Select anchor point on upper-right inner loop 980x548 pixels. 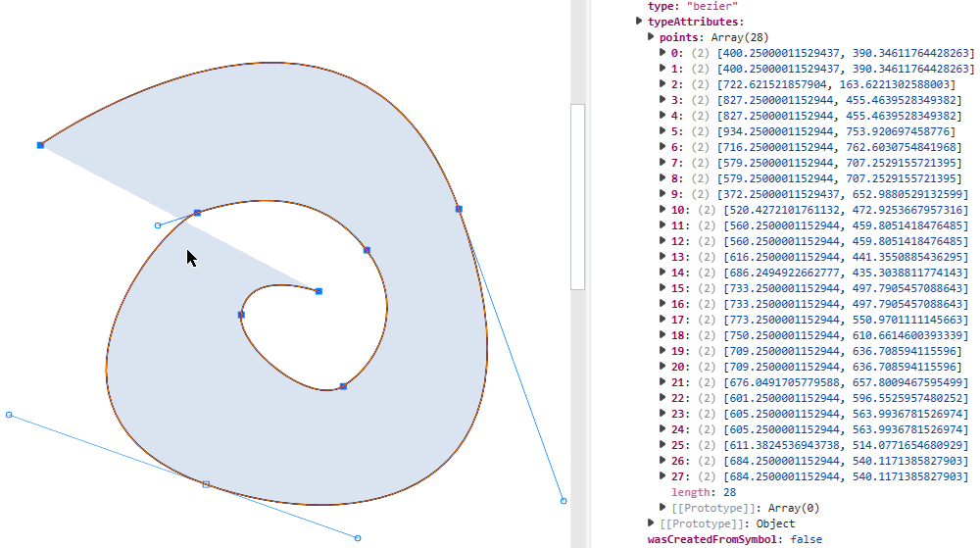coord(367,250)
